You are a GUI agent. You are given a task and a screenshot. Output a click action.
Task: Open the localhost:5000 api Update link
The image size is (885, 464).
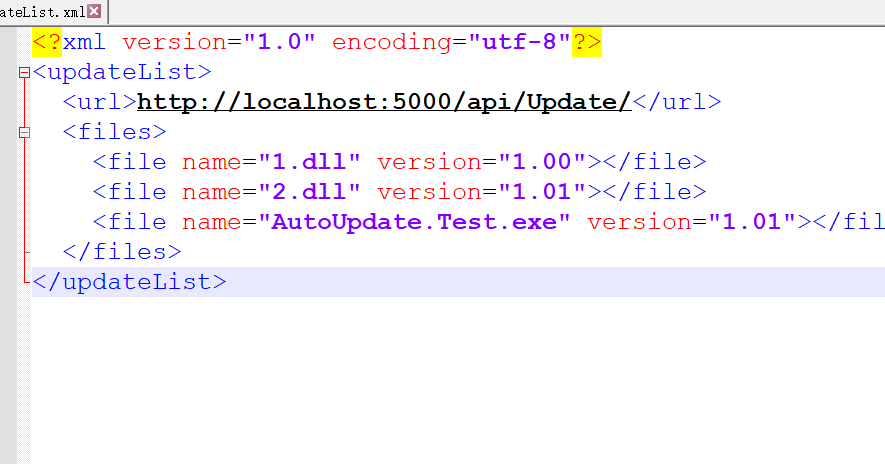click(x=383, y=102)
